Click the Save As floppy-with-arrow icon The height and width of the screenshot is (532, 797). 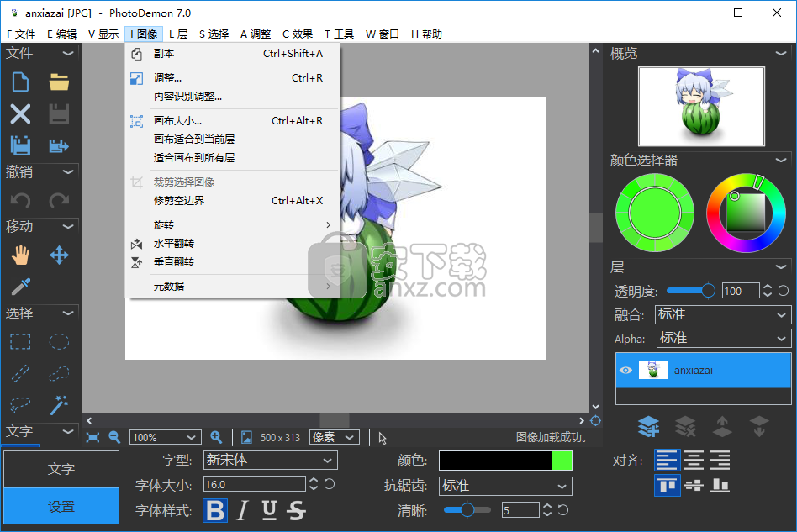coord(59,146)
